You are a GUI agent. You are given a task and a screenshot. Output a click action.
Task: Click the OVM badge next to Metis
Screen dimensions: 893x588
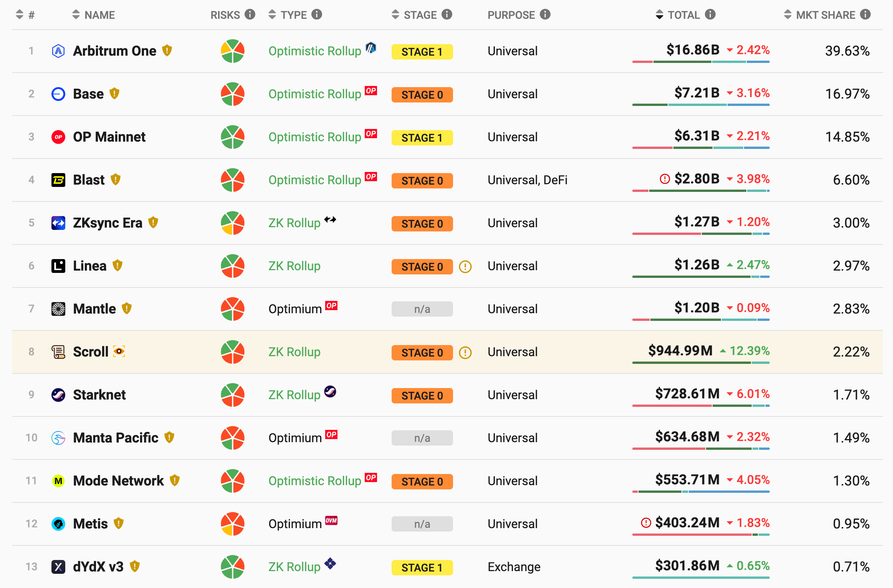point(331,521)
